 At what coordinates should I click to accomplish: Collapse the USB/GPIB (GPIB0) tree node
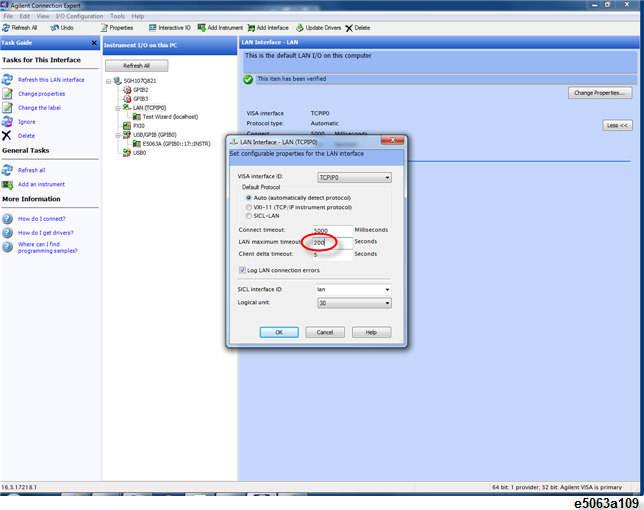tap(117, 135)
